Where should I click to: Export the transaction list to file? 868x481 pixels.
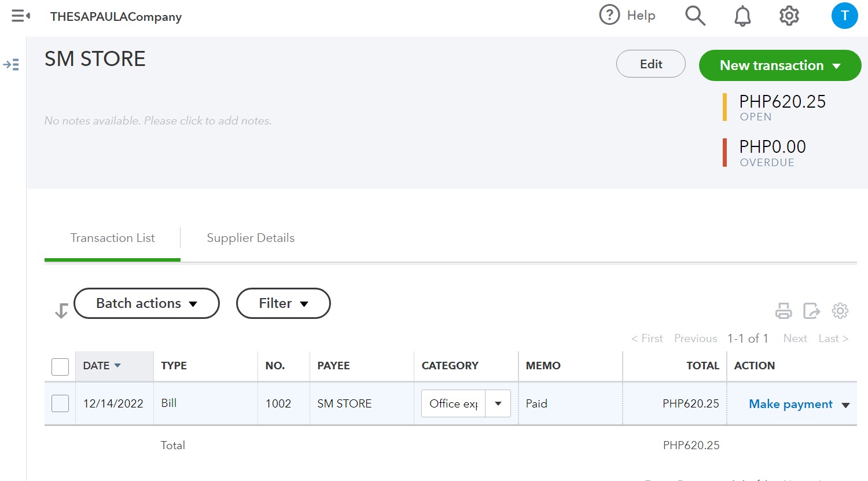(x=811, y=311)
